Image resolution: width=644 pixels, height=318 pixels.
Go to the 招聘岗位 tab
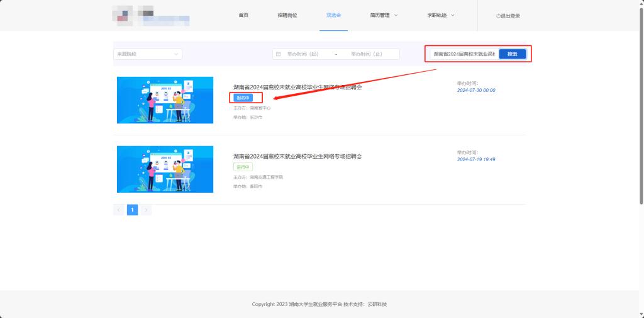(x=287, y=15)
